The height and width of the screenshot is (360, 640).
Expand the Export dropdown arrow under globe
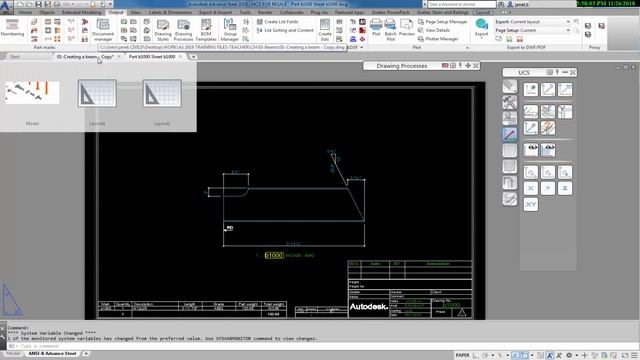(482, 38)
